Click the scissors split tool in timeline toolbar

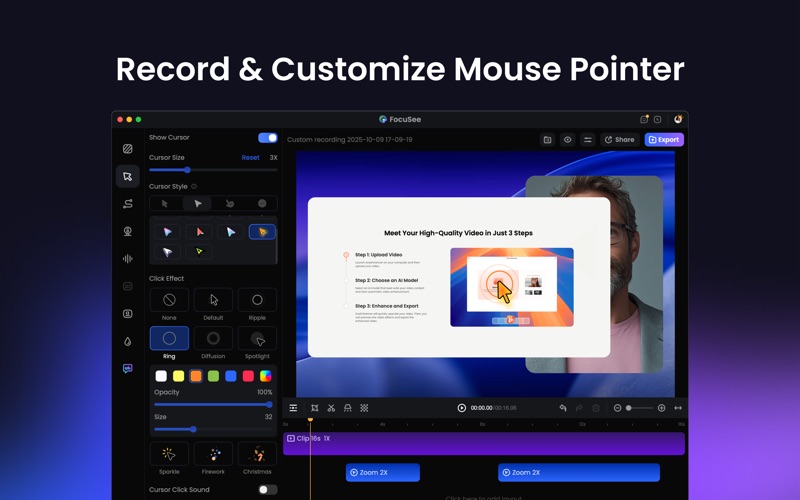pyautogui.click(x=331, y=408)
